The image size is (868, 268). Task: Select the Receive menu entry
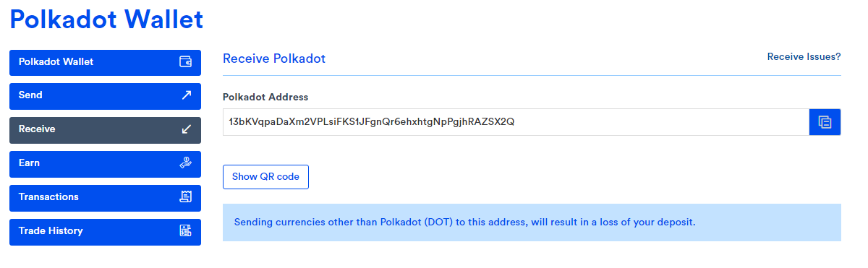[105, 129]
